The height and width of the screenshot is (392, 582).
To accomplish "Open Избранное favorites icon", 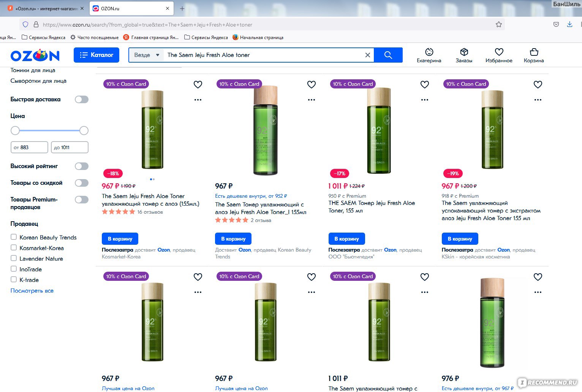I will pyautogui.click(x=499, y=55).
